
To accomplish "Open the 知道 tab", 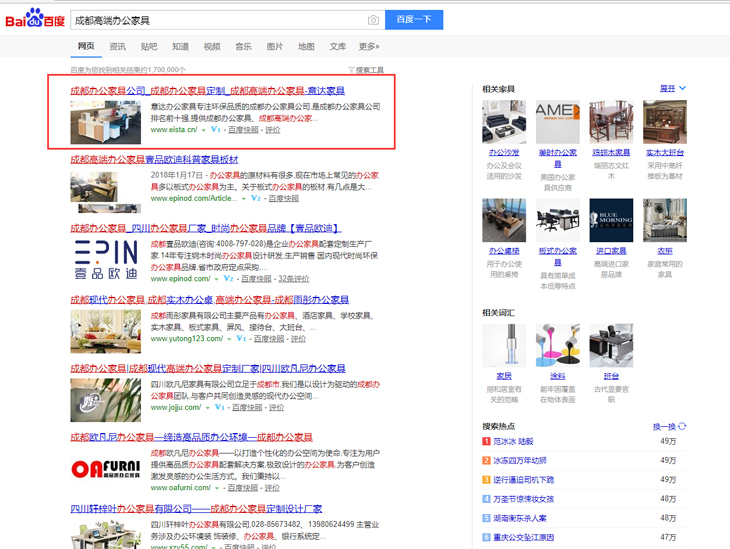I will click(180, 47).
